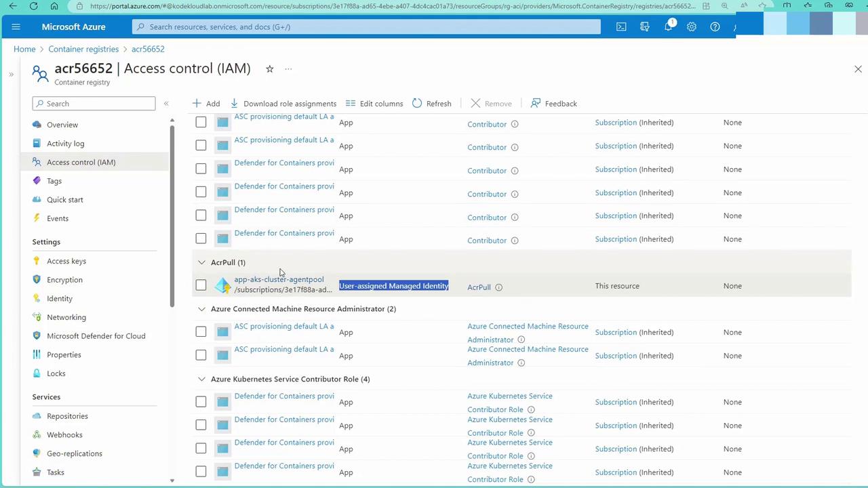Open Access keys in the Settings menu

[66, 261]
